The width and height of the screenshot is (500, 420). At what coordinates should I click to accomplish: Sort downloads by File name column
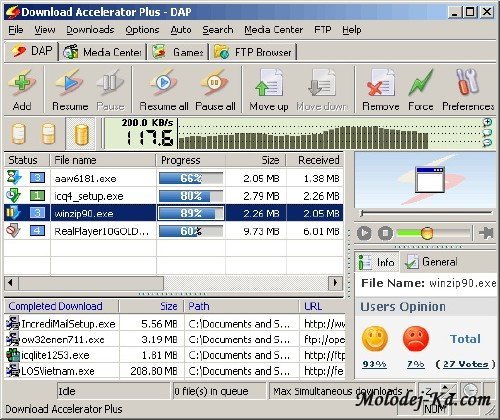103,160
